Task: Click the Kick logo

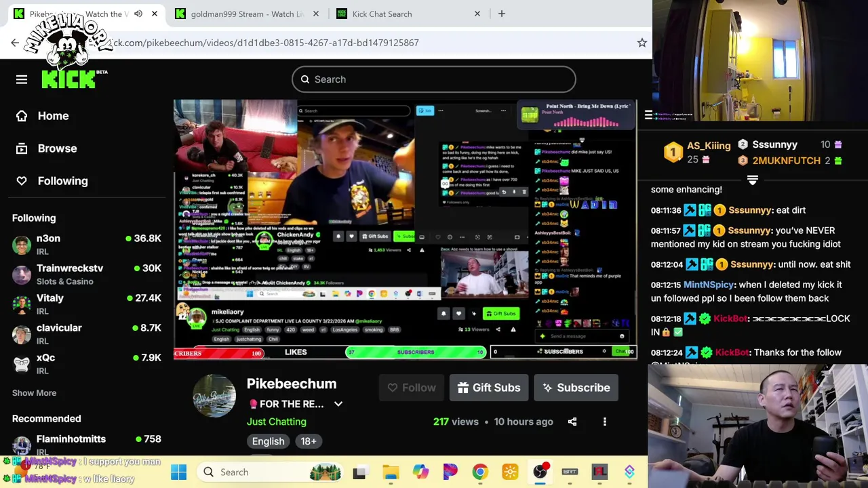Action: click(68, 79)
